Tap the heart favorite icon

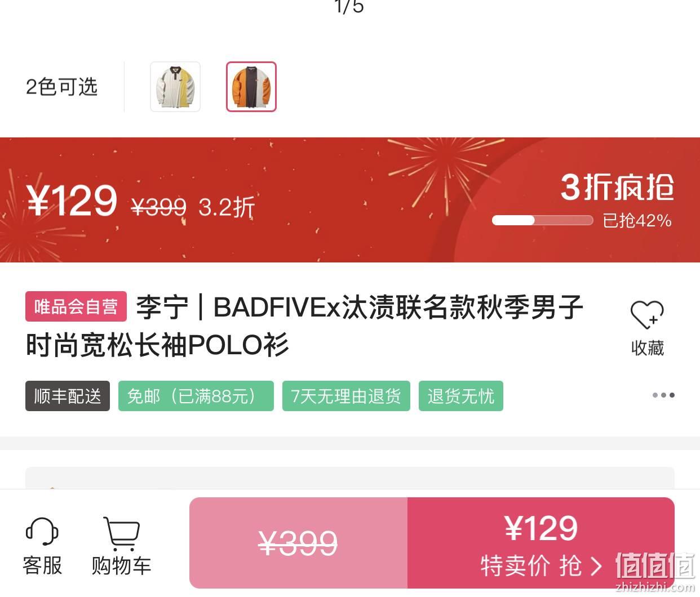(x=646, y=315)
